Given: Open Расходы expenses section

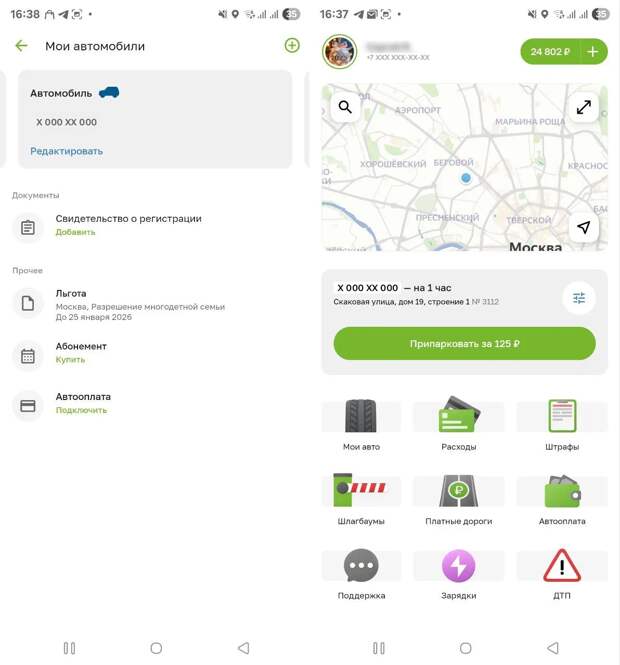Looking at the screenshot, I should coord(459,415).
